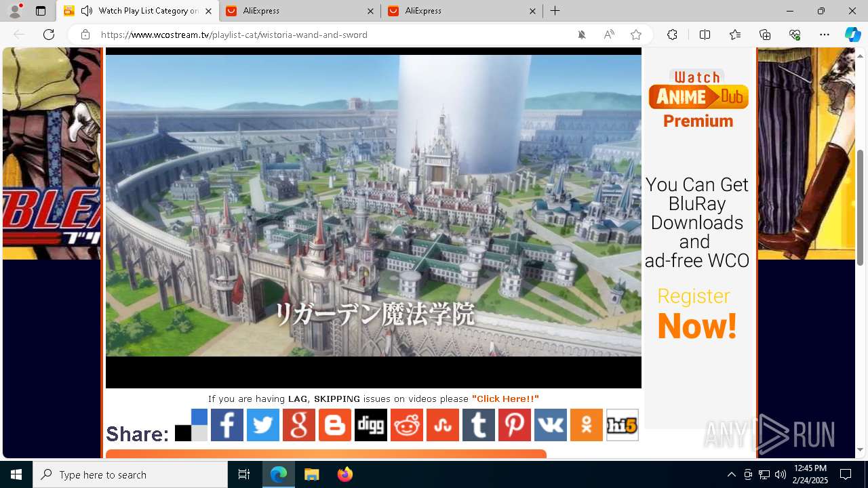Share on Tumblr

(479, 425)
